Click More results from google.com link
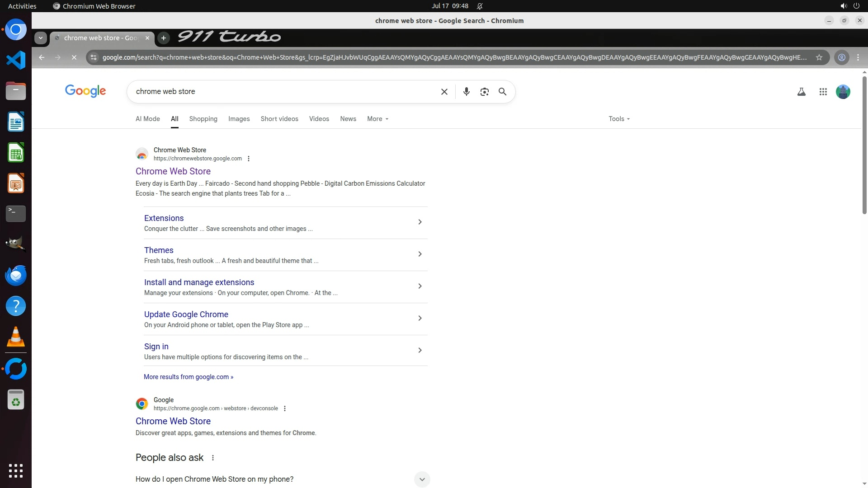 pos(188,377)
